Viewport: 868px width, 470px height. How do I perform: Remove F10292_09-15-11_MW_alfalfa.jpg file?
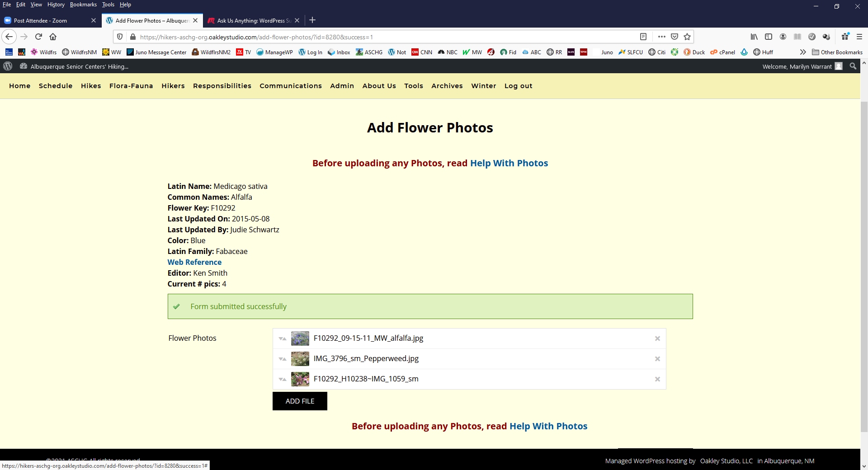click(657, 338)
